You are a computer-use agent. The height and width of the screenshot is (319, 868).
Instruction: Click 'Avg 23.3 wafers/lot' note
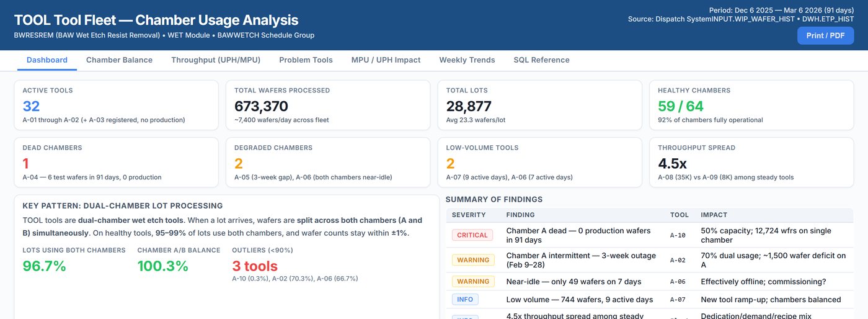coord(476,120)
